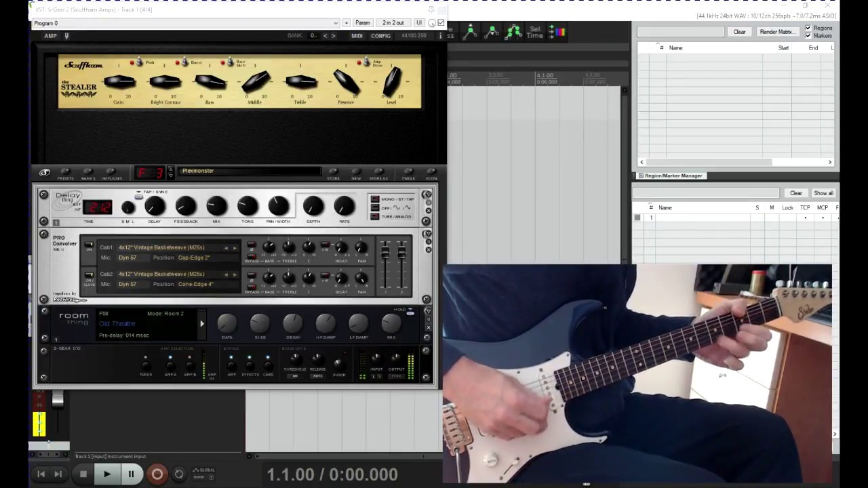
Task: Select the Region/Marker Manager tab
Action: pyautogui.click(x=671, y=176)
